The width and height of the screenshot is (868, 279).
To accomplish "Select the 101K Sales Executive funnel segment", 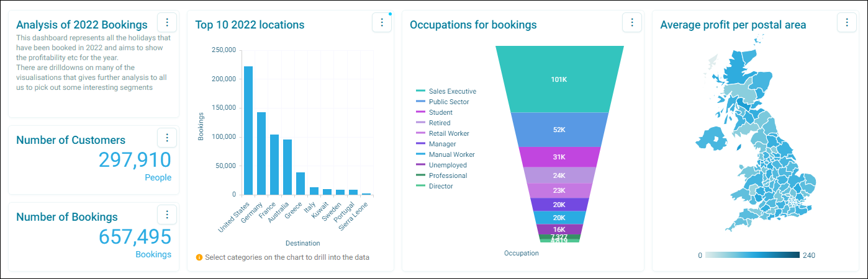I will coord(559,79).
